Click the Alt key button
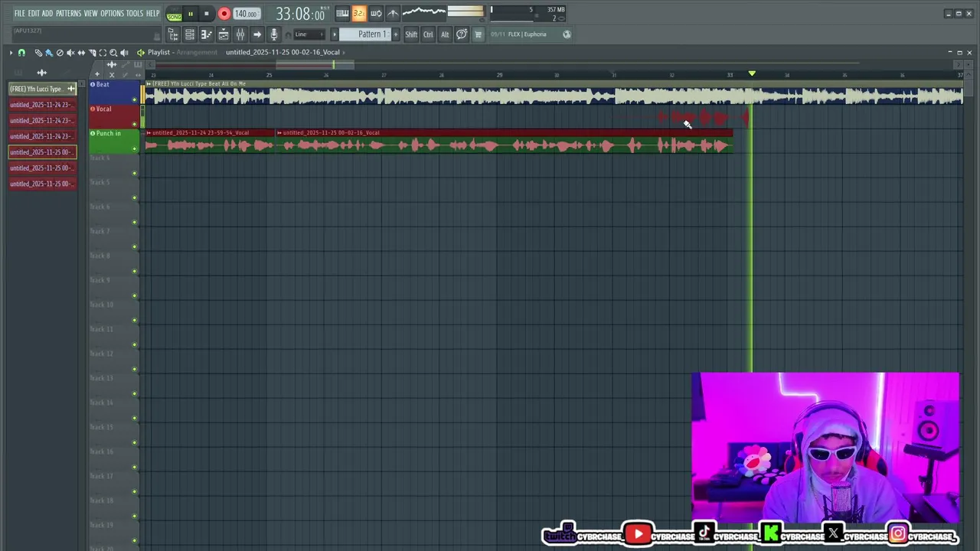Screen dimensions: 980x551 pyautogui.click(x=445, y=34)
